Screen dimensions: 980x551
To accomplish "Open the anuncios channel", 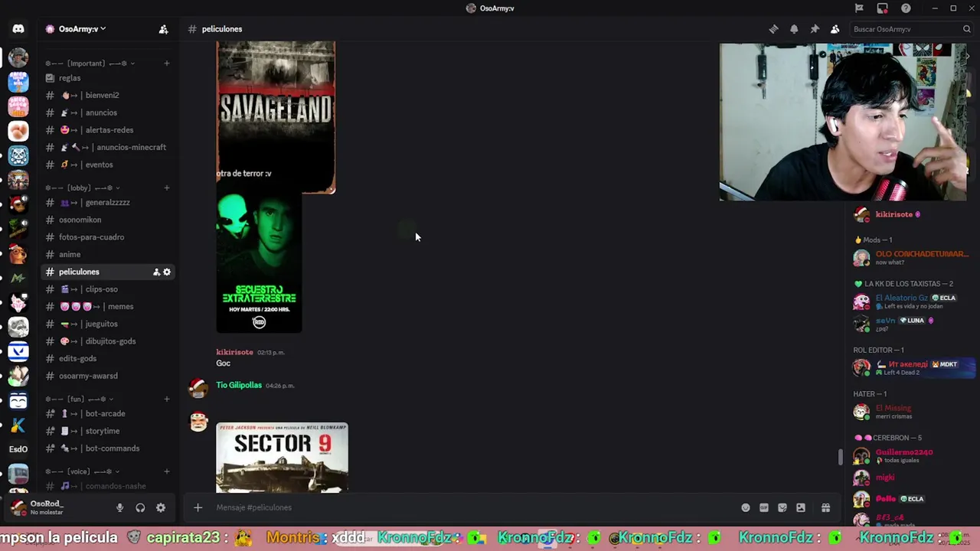I will click(107, 112).
